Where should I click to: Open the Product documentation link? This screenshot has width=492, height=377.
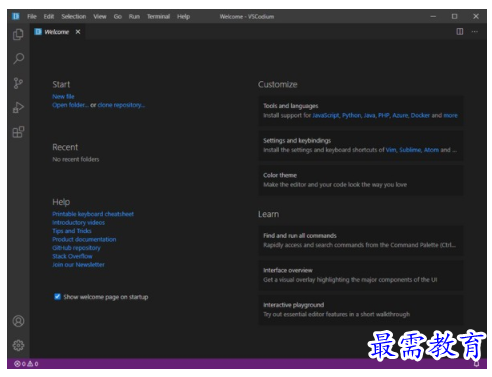point(84,239)
